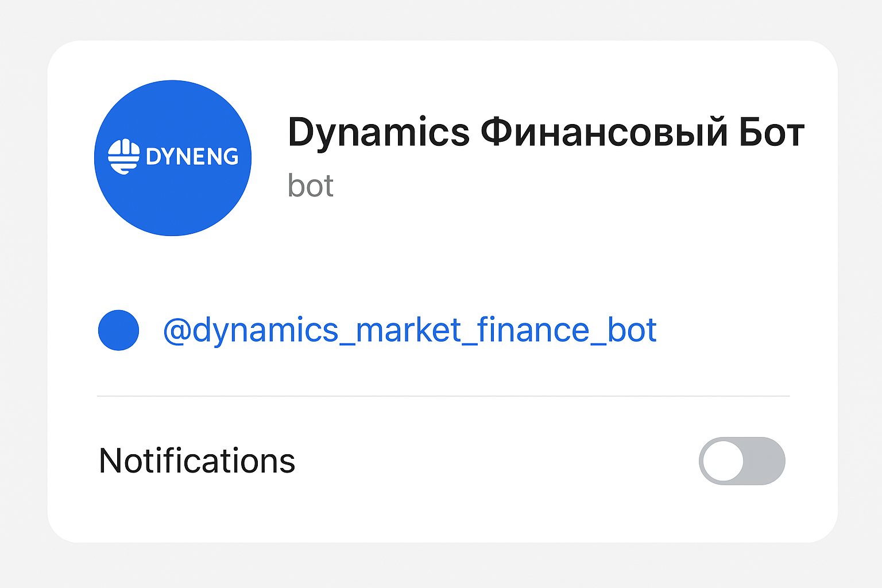This screenshot has width=882, height=588.
Task: Click the white brain symbol in the avatar
Action: click(x=124, y=155)
